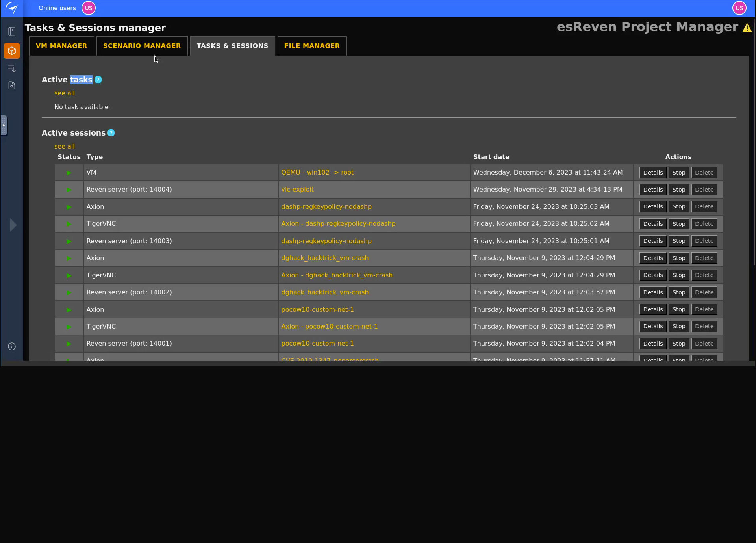The width and height of the screenshot is (756, 543).
Task: Expand the sidebar with the large arrow
Action: pos(13,225)
